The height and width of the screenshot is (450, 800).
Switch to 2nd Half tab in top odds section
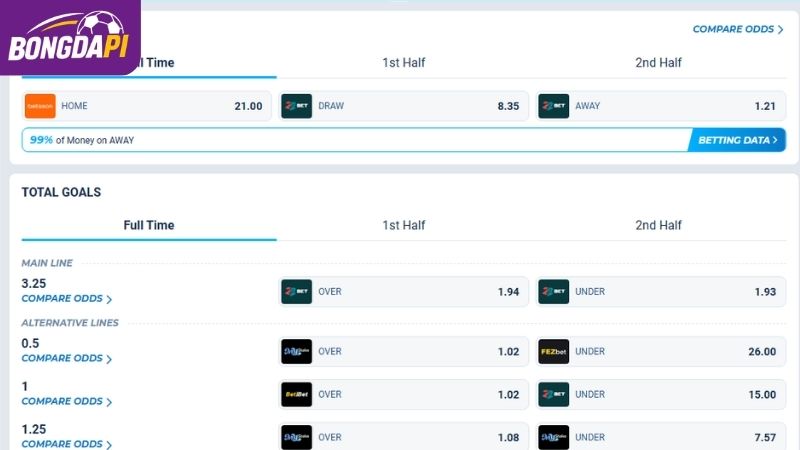coord(658,63)
